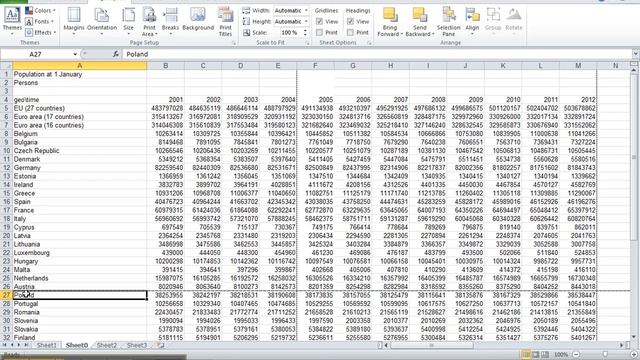Select the geo\time cell
Screen dimensions: 640x360
pos(80,100)
